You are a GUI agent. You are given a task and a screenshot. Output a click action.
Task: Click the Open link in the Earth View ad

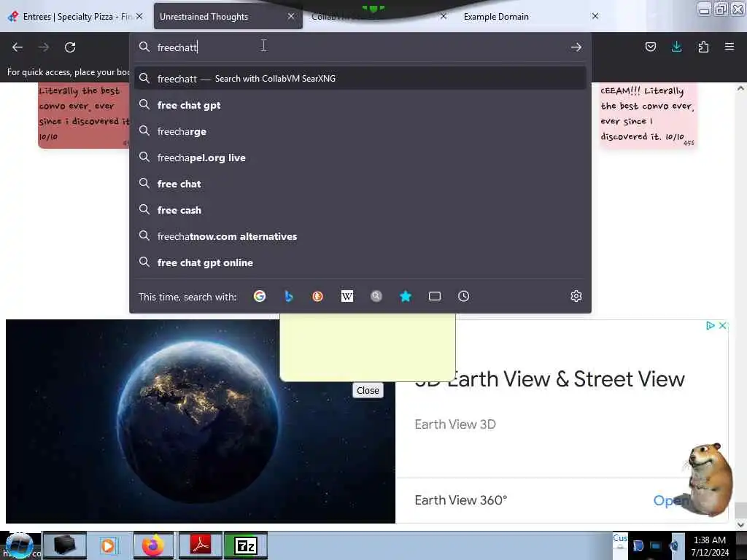(671, 500)
